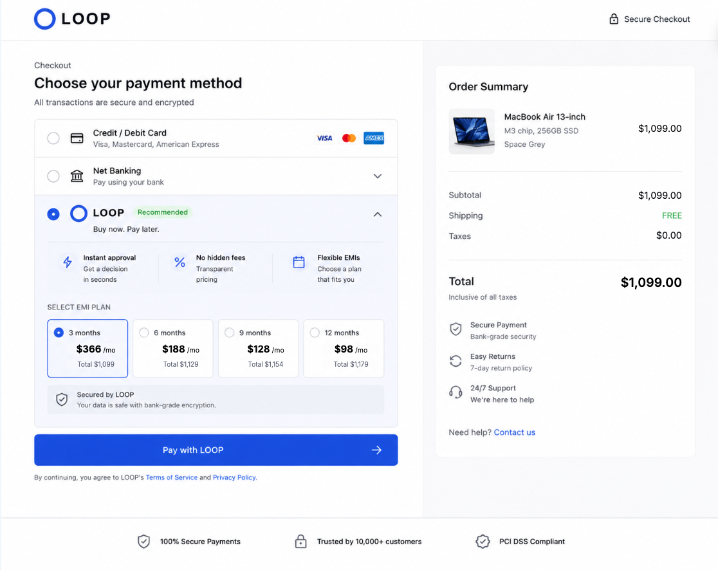Click the Inclusive of all taxes note
Viewport: 718px width, 588px height.
483,297
